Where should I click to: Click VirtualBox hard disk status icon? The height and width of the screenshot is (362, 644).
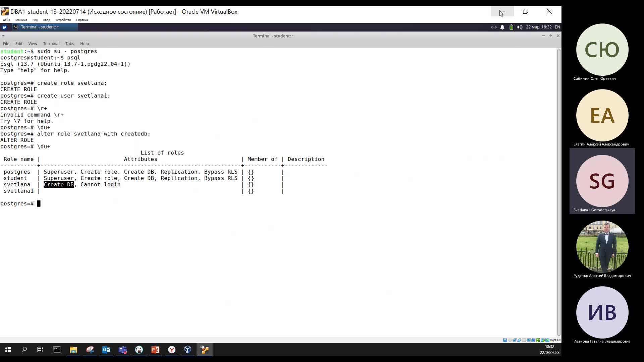pyautogui.click(x=505, y=340)
